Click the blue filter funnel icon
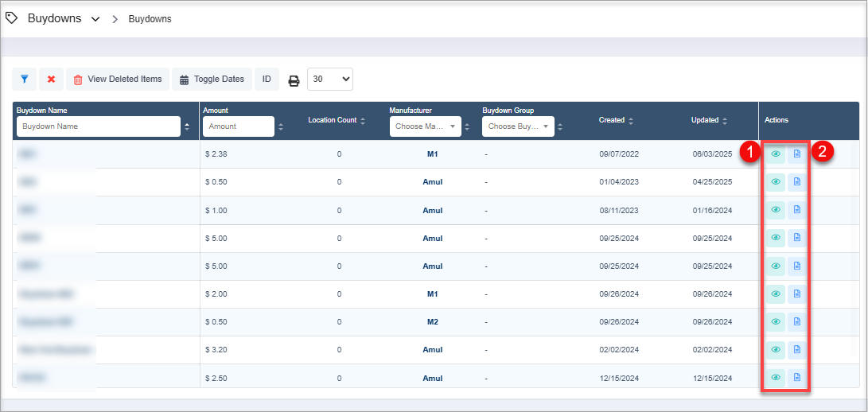The height and width of the screenshot is (412, 868). click(x=25, y=80)
